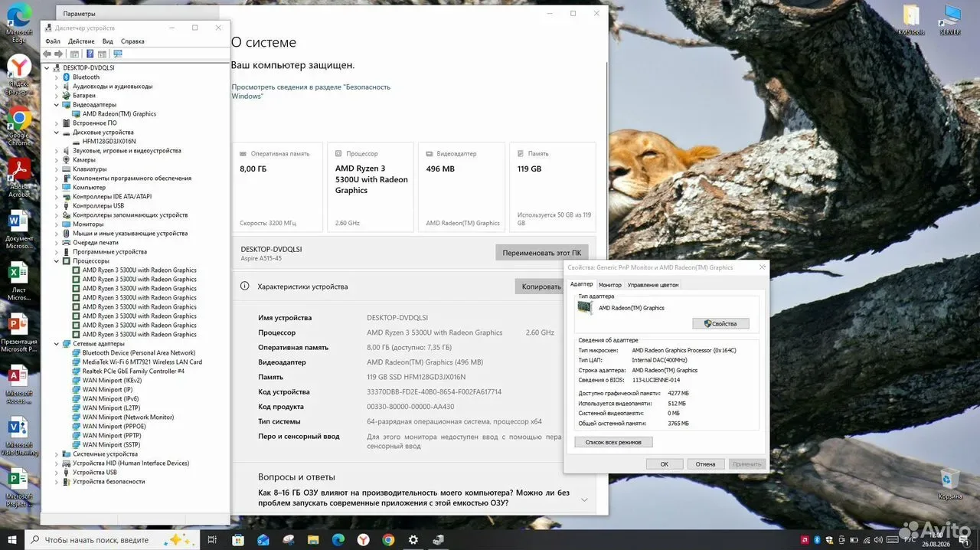Viewport: 980px width, 550px height.
Task: Click the Переименовать этот ПК button
Action: point(542,252)
